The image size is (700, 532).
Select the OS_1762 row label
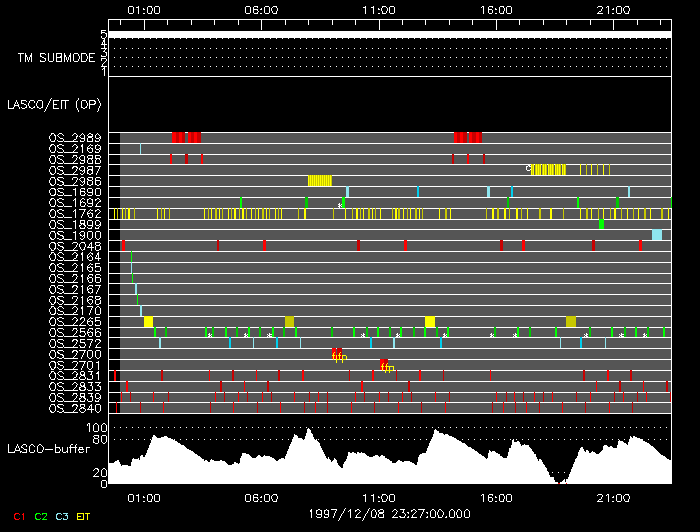tap(75, 213)
